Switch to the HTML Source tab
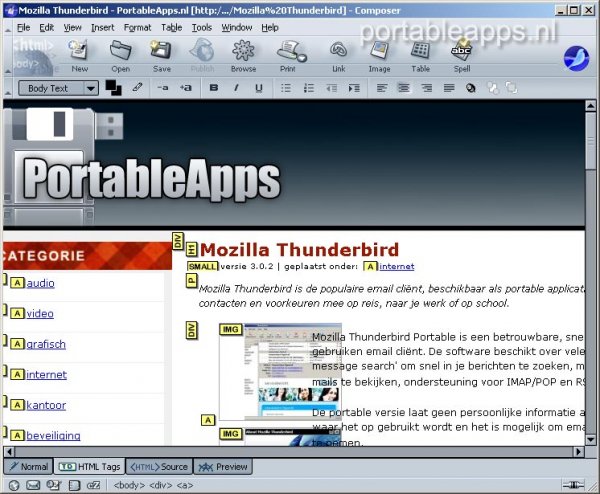This screenshot has height=494, width=600. pyautogui.click(x=159, y=466)
